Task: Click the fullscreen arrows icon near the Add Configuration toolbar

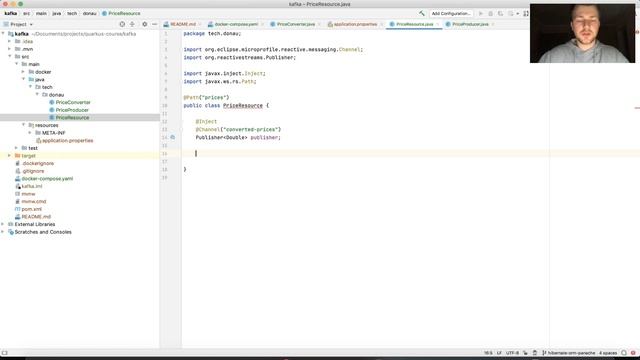Action: coord(526,13)
